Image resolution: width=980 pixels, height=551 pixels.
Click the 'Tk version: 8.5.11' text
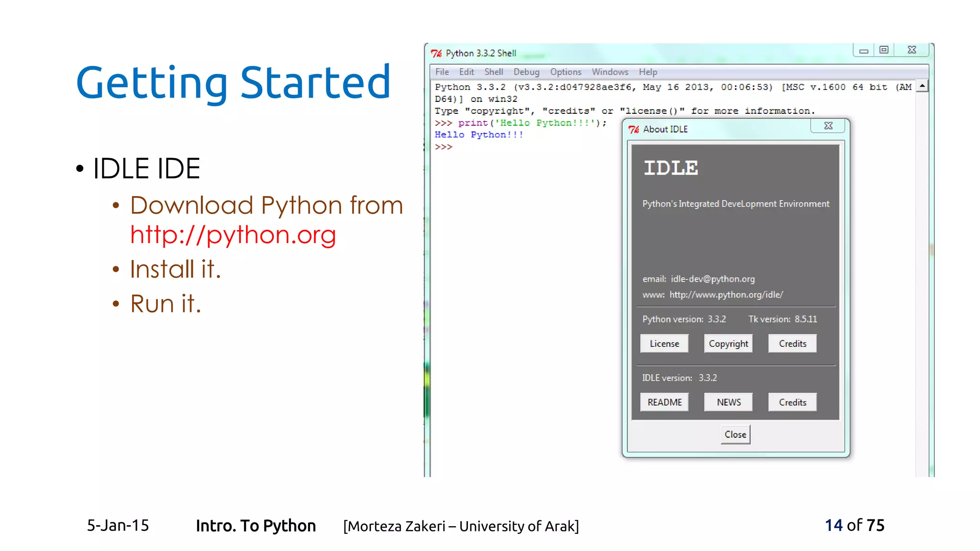point(782,319)
